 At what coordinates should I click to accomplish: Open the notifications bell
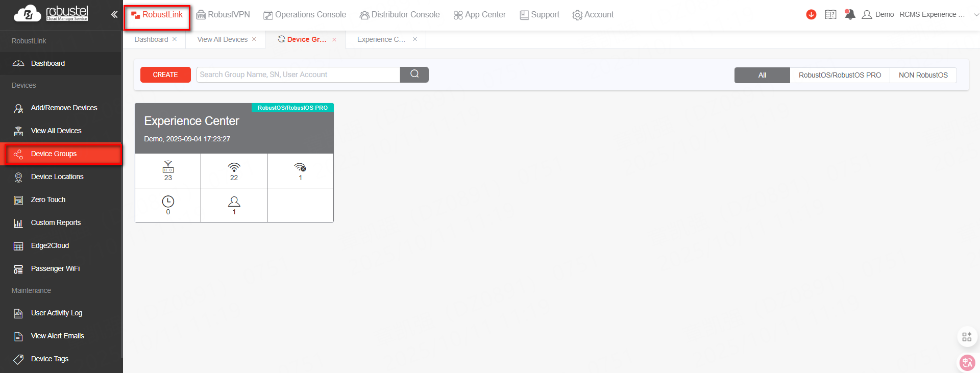pyautogui.click(x=850, y=14)
